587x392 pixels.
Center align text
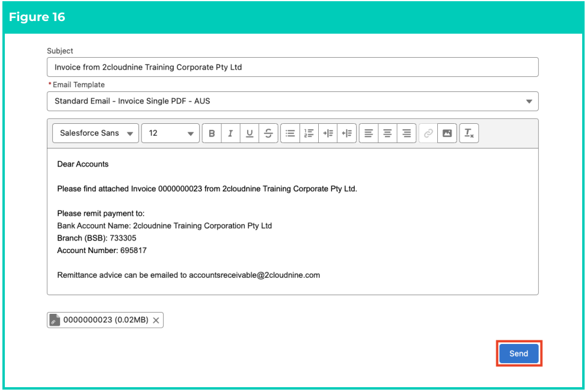[x=387, y=133]
